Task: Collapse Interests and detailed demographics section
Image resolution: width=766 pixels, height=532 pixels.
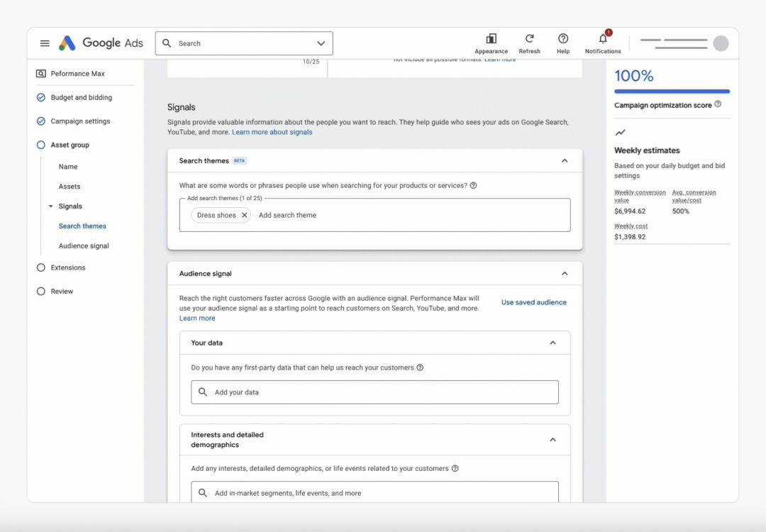Action: (x=553, y=440)
